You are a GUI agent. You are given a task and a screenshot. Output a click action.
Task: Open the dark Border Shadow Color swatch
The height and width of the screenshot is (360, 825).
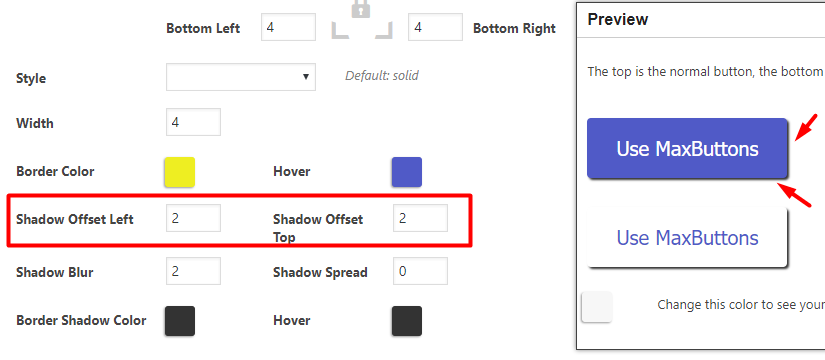(x=179, y=321)
